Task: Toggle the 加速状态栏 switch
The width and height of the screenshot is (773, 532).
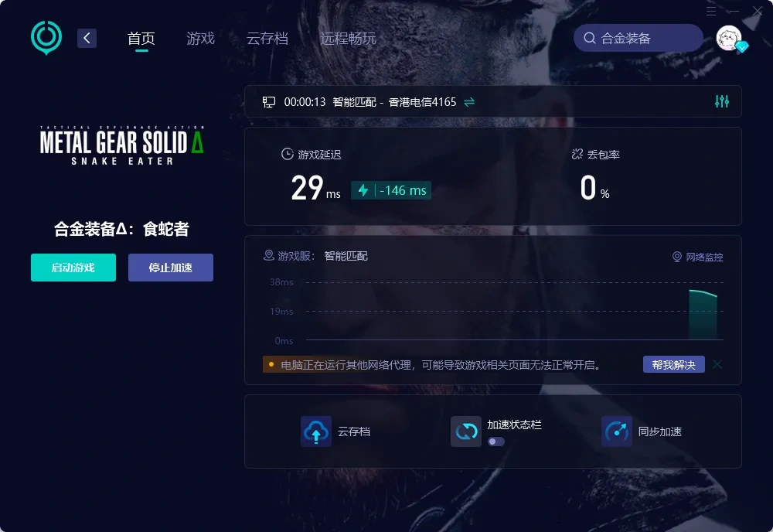Action: click(496, 442)
